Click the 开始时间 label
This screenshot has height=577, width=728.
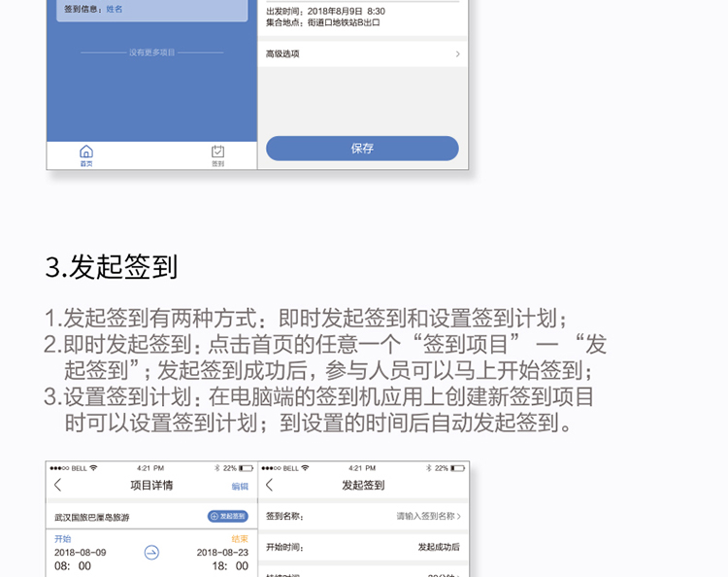(284, 547)
